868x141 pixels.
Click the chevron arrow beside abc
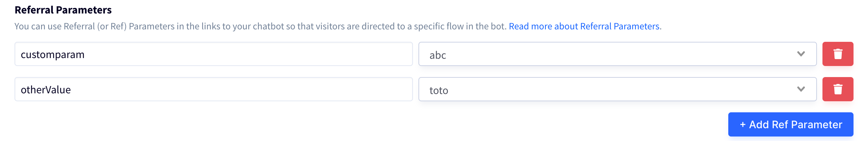click(x=801, y=54)
